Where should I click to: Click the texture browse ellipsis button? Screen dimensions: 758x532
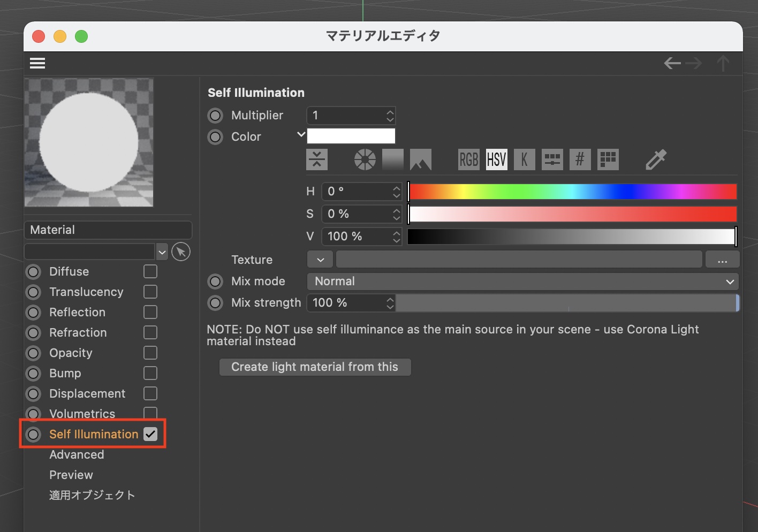click(x=722, y=260)
